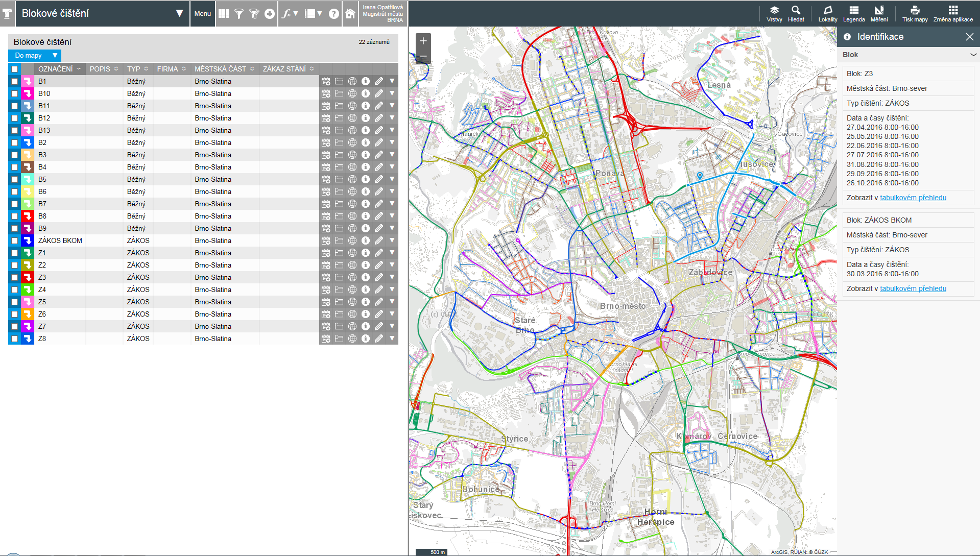This screenshot has height=556, width=980.
Task: Check the checkbox for row Z6
Action: 14,314
